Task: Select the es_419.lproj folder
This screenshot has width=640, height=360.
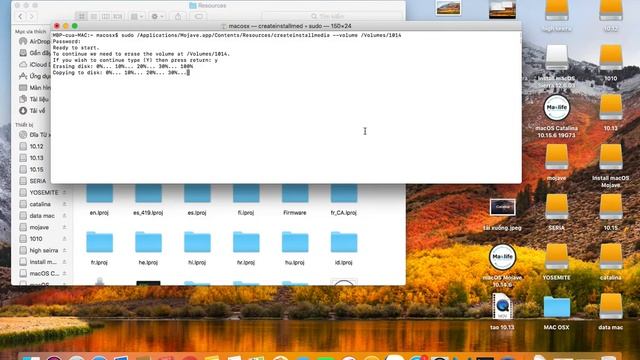Action: pos(148,200)
